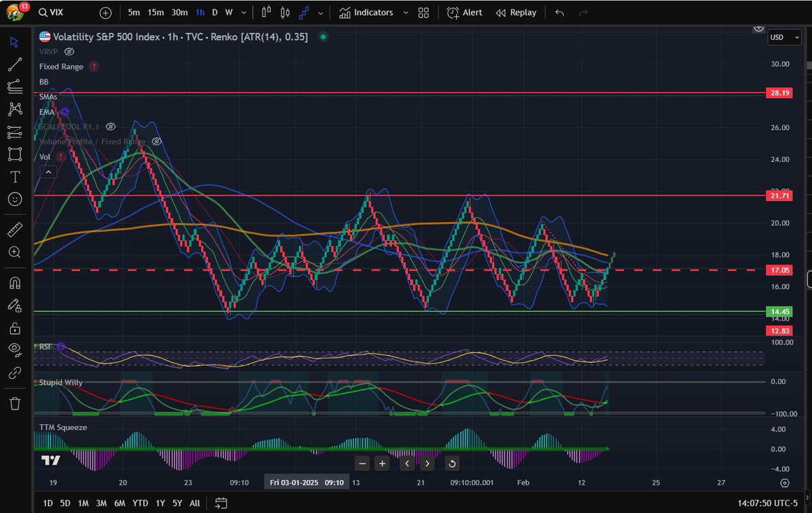
Task: Select the candlestick bar style icon
Action: pyautogui.click(x=266, y=12)
